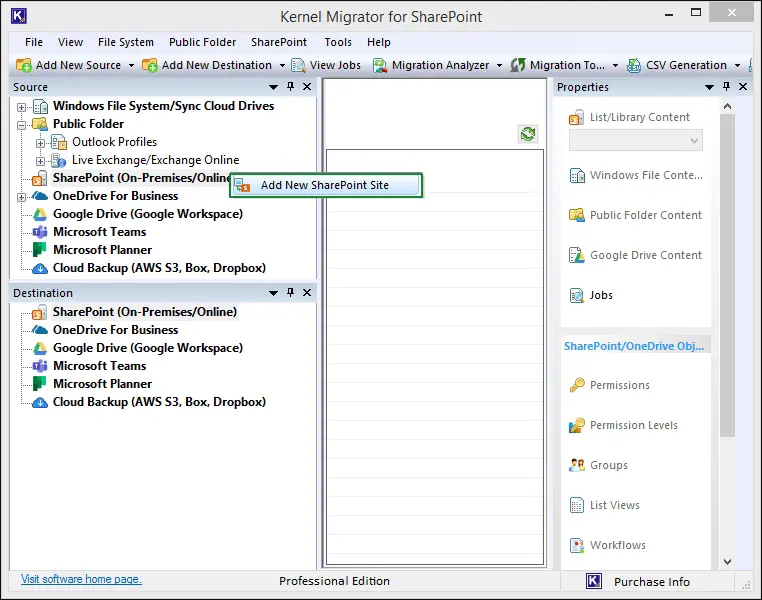Click the CSV Generation toolbar icon

point(634,65)
